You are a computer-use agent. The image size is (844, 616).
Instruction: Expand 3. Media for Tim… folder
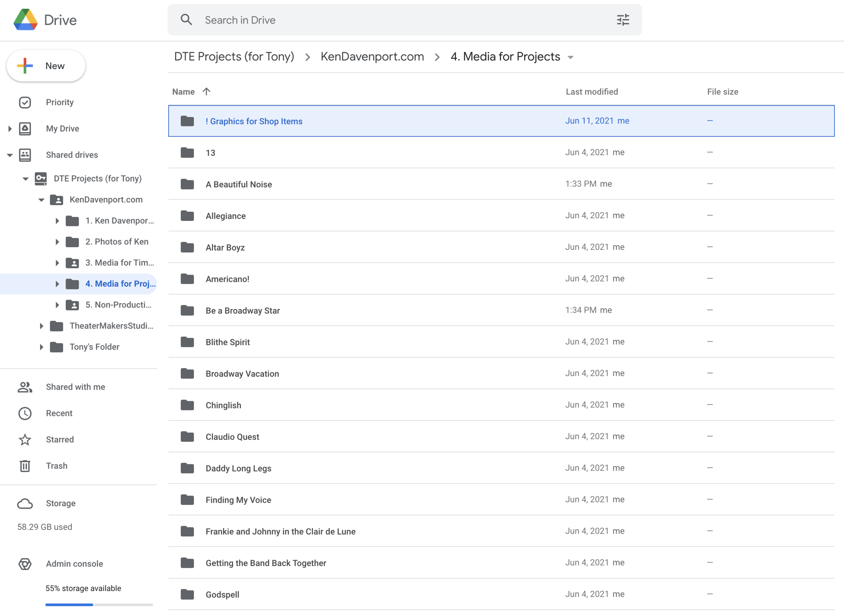(57, 263)
